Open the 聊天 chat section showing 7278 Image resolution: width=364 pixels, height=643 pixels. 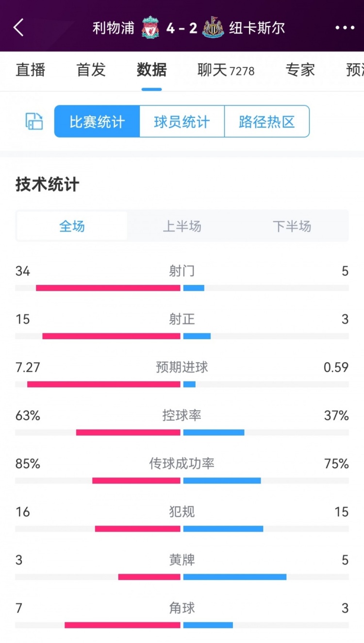(225, 70)
